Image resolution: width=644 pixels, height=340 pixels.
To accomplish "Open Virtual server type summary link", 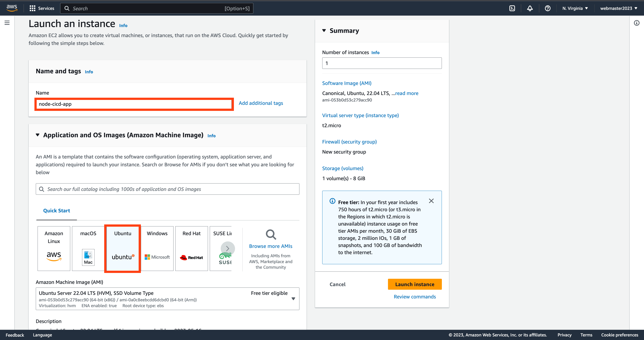I will [360, 116].
